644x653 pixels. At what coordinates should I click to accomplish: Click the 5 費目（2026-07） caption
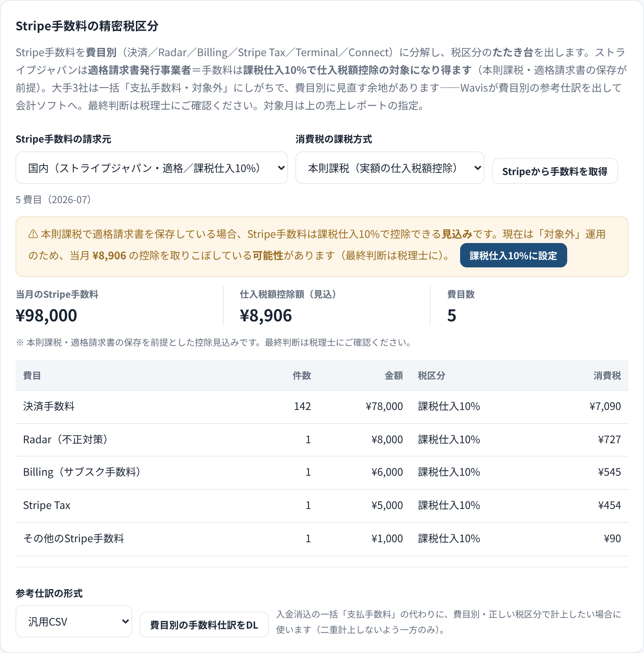(53, 200)
